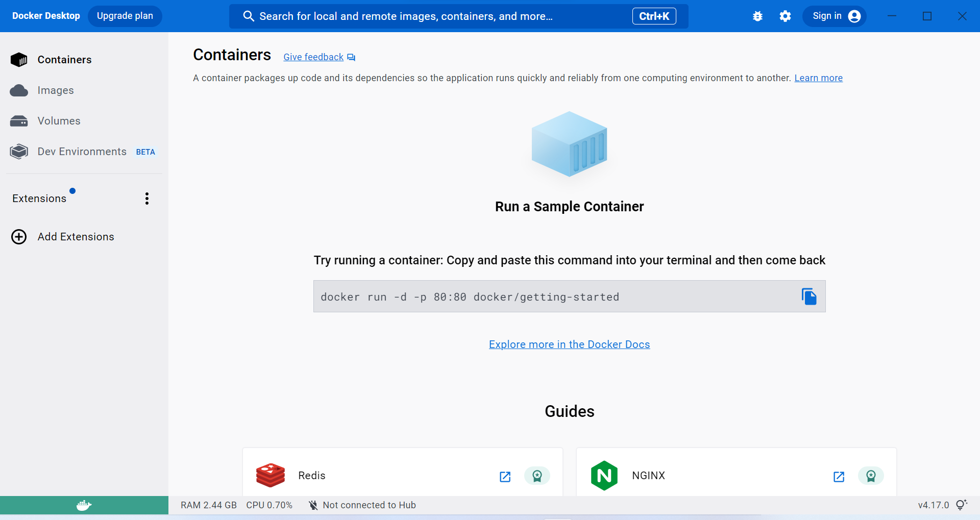Click the copy command icon
Screen dimensions: 980x520
(809, 296)
